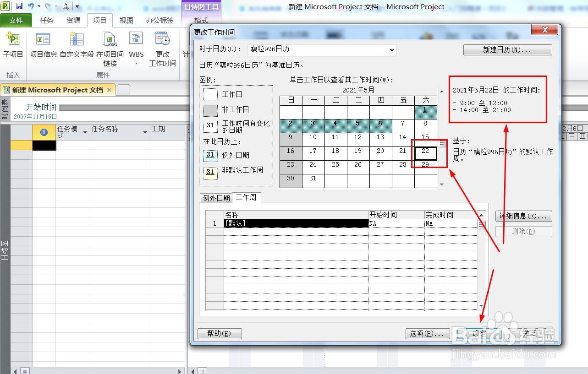Click the 工期 column header
The width and height of the screenshot is (588, 374).
[x=167, y=132]
